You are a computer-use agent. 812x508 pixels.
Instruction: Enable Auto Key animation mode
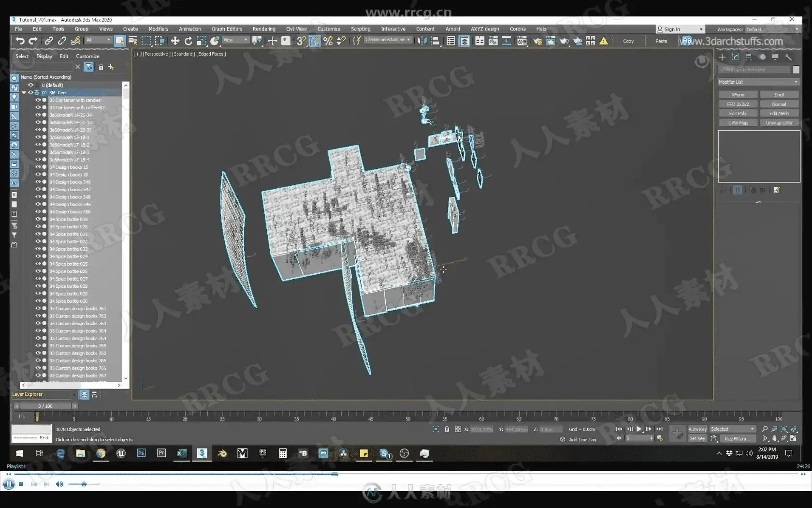pos(696,429)
